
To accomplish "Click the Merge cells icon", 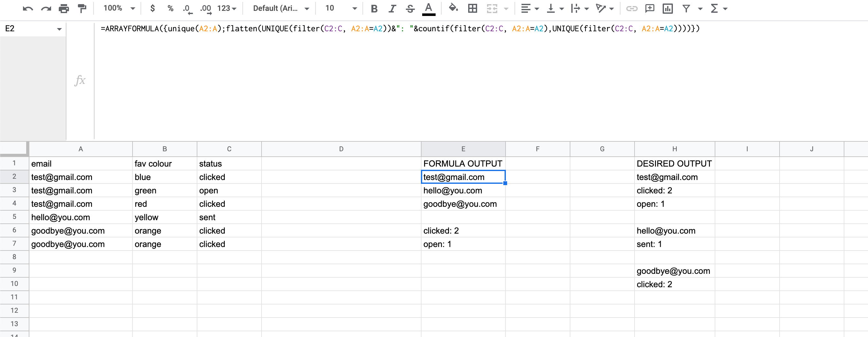I will pyautogui.click(x=491, y=8).
